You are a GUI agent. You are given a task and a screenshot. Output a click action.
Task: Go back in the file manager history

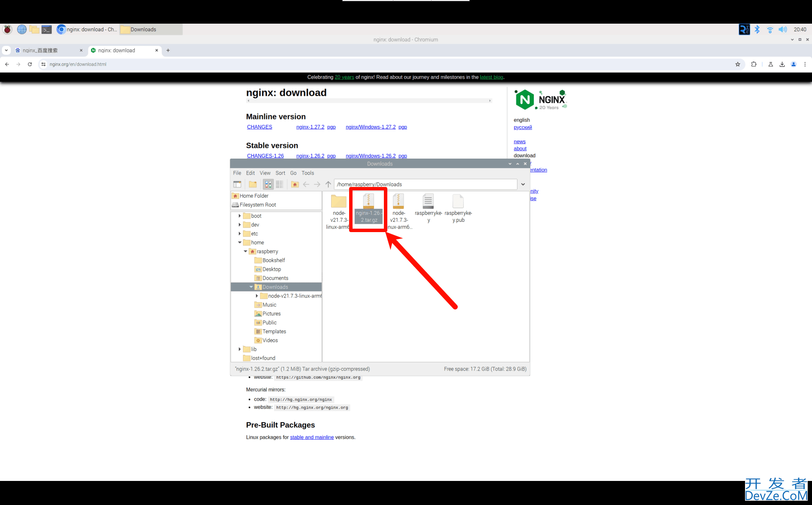306,184
